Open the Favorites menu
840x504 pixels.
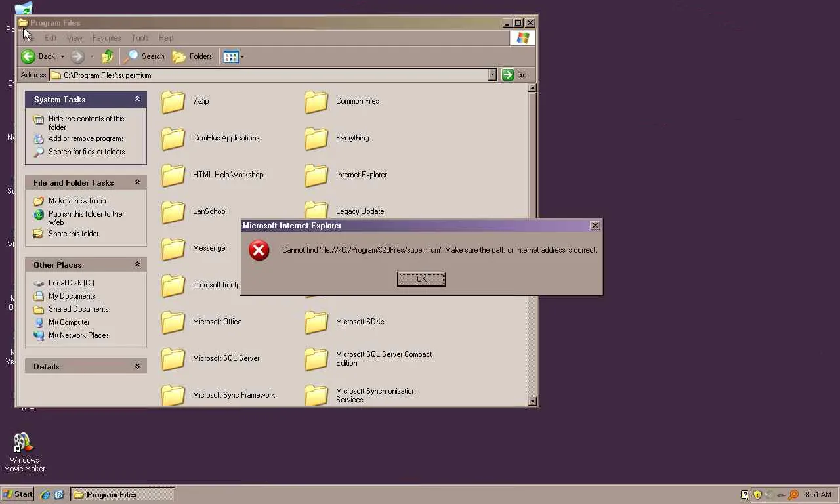[x=106, y=38]
